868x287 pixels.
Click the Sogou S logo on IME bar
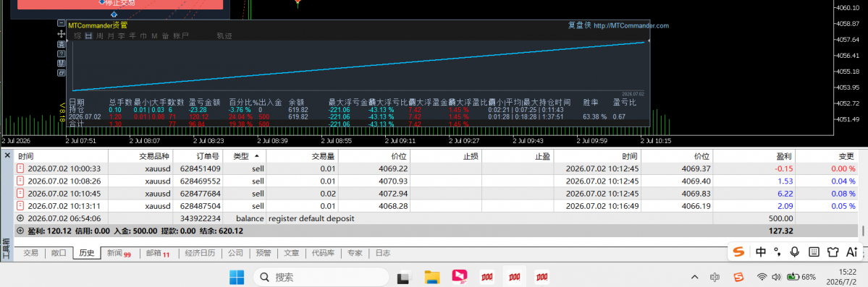738,252
